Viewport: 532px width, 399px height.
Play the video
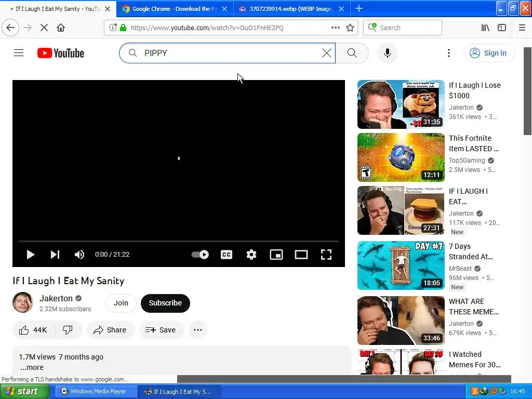click(31, 255)
